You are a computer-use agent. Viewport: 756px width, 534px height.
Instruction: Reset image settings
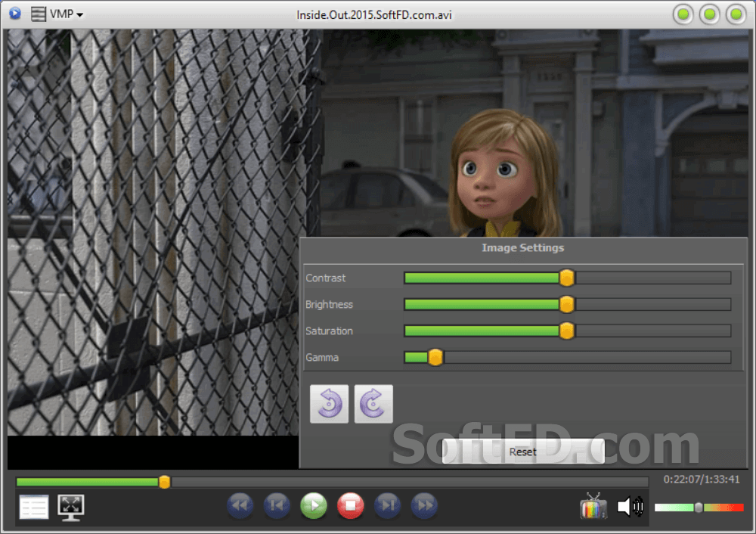(523, 452)
